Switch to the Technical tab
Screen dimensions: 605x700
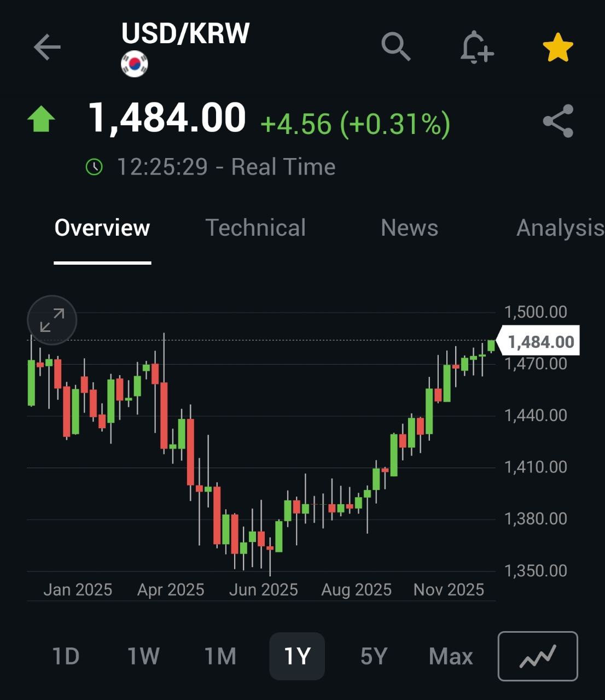[x=255, y=228]
